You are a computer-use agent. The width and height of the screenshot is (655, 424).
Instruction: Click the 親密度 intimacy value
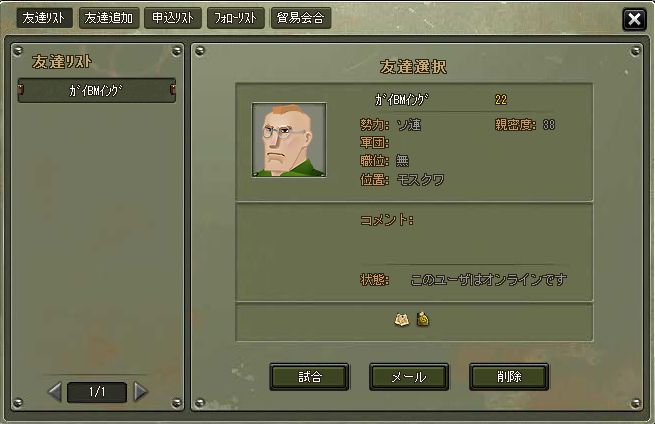pos(549,125)
